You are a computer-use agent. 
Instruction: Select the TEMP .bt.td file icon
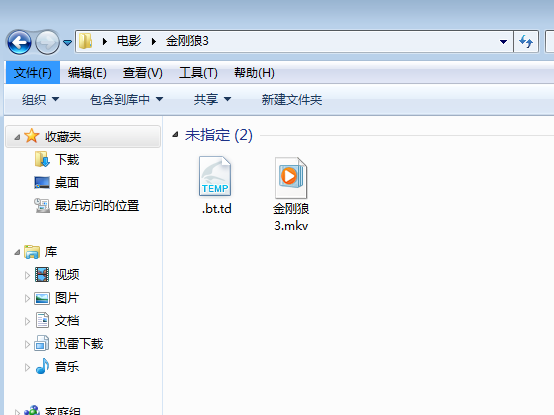(x=215, y=176)
